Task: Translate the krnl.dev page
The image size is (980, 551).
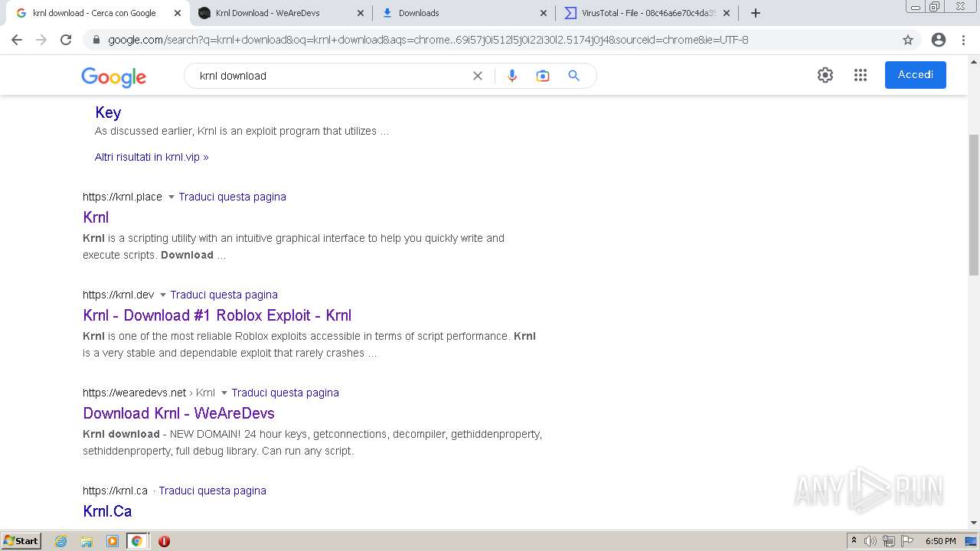Action: [224, 295]
